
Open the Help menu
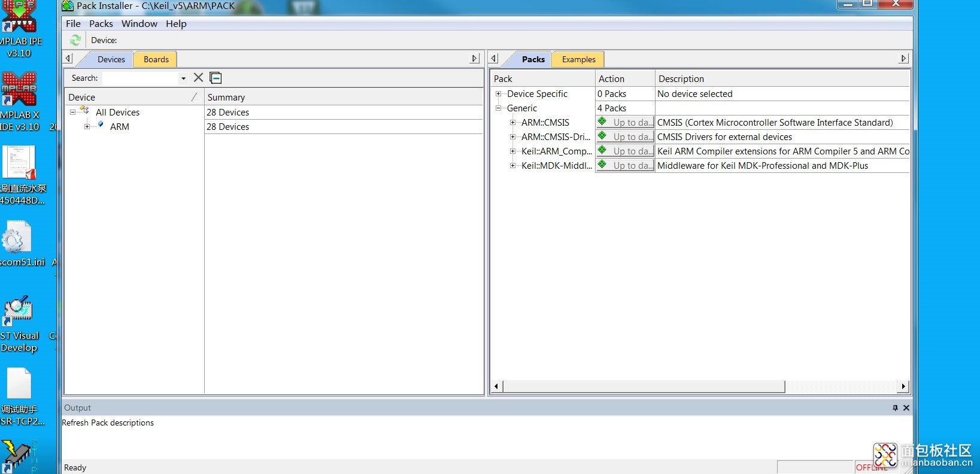coord(176,24)
